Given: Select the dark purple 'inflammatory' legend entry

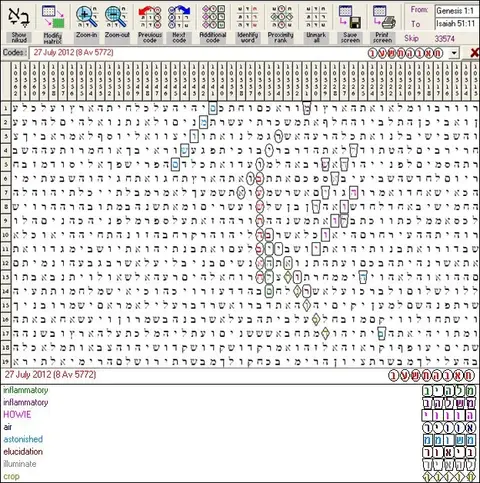Looking at the screenshot, I should click(26, 402).
